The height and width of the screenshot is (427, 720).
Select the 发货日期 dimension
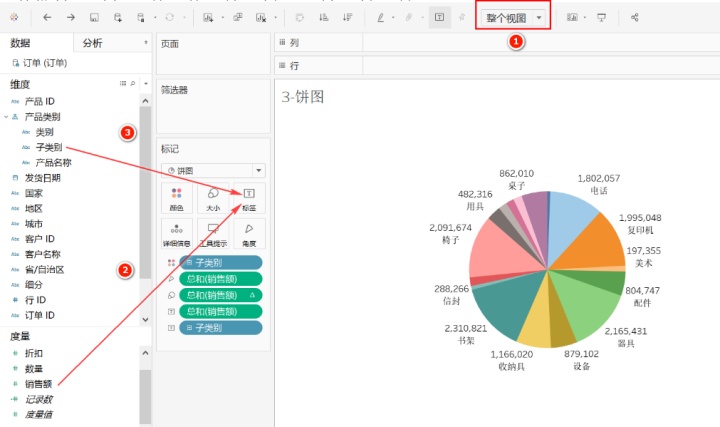pyautogui.click(x=43, y=178)
